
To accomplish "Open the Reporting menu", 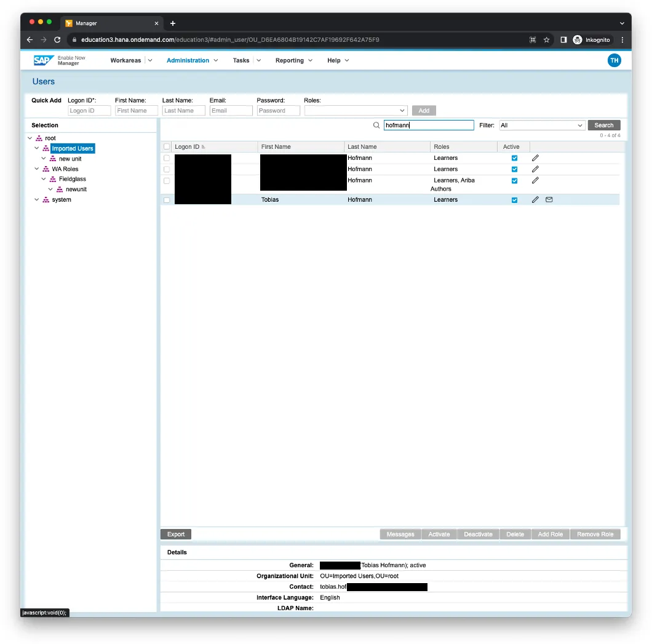I will 293,60.
